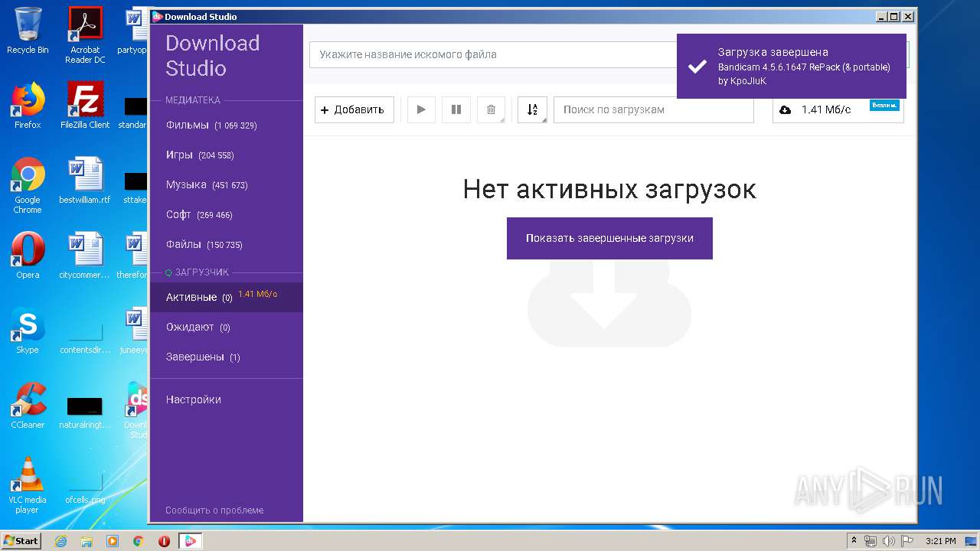Click the Добавить add button
Image resolution: width=980 pixels, height=551 pixels.
pyautogui.click(x=354, y=109)
